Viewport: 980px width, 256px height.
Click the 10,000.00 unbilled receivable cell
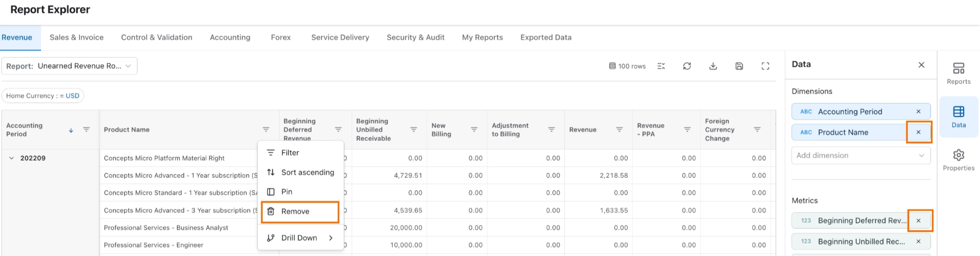[406, 245]
